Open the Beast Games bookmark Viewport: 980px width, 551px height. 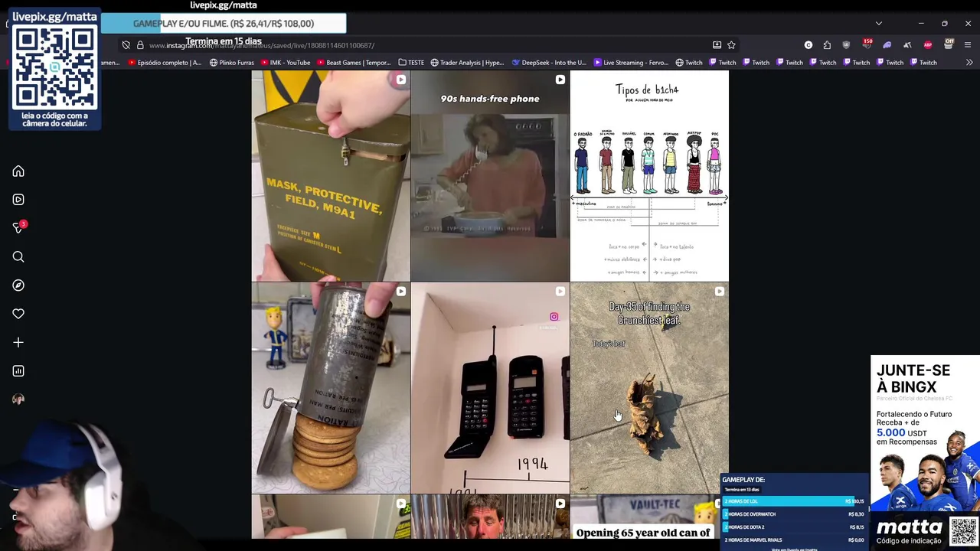pyautogui.click(x=354, y=63)
